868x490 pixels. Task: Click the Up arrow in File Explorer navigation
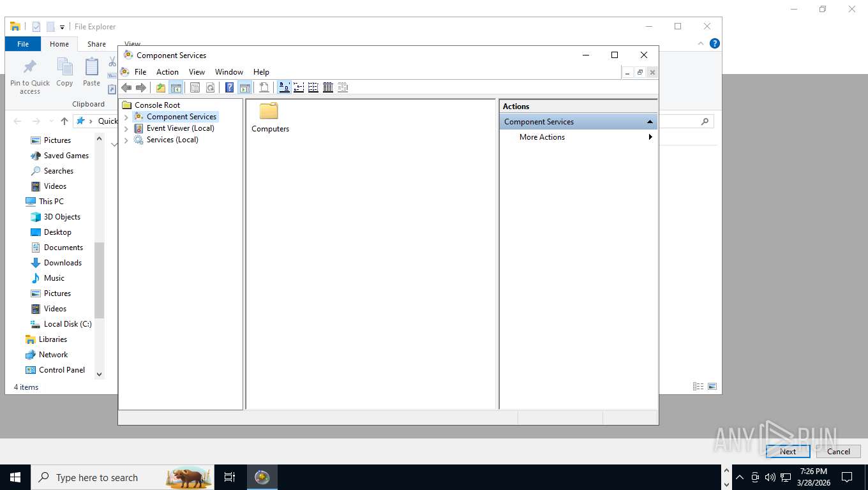pyautogui.click(x=64, y=121)
